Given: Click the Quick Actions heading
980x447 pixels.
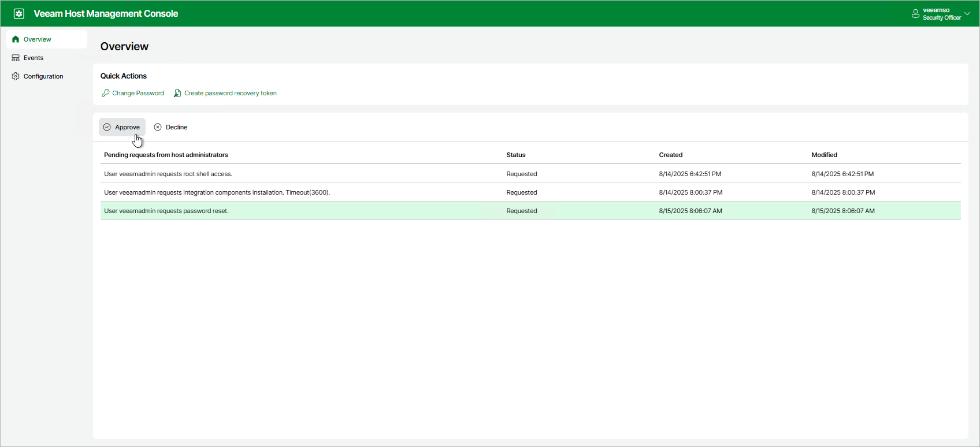Looking at the screenshot, I should click(124, 76).
